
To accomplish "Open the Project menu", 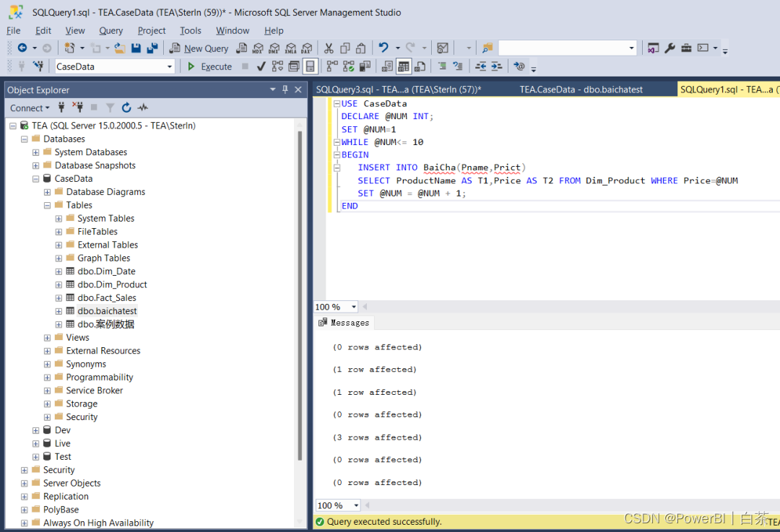I will tap(152, 31).
